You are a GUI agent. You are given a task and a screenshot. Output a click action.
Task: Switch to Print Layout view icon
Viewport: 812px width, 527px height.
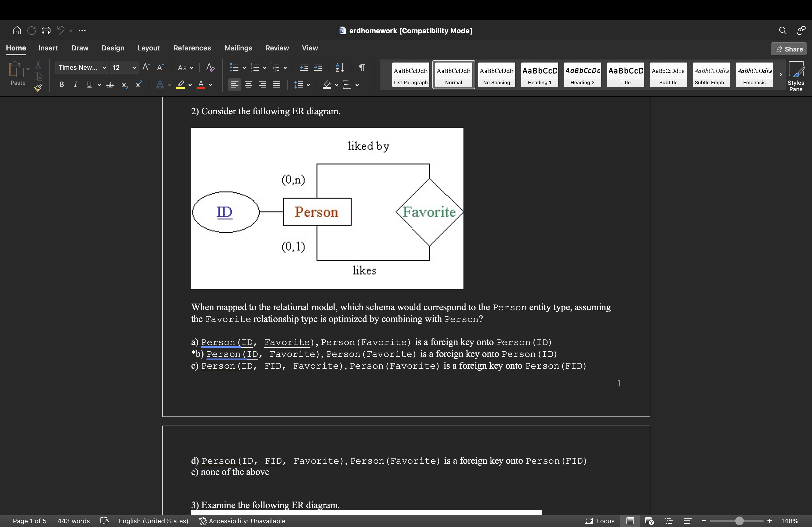coord(630,521)
